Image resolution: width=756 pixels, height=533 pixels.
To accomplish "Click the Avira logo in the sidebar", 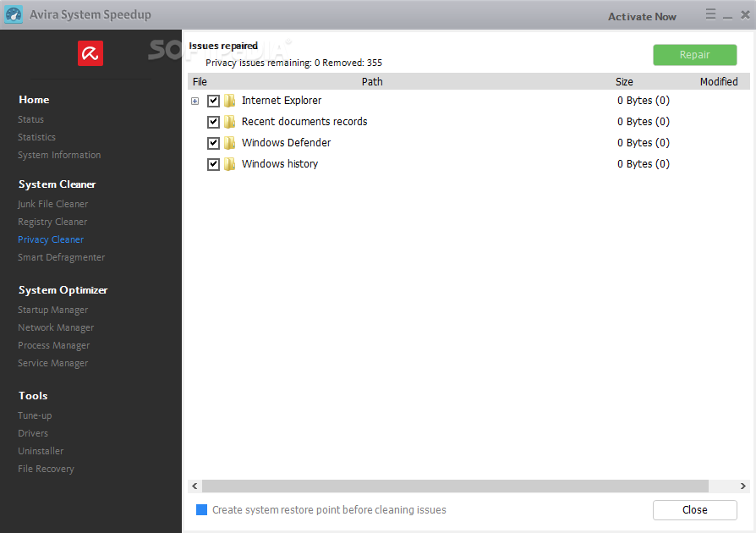I will click(90, 53).
